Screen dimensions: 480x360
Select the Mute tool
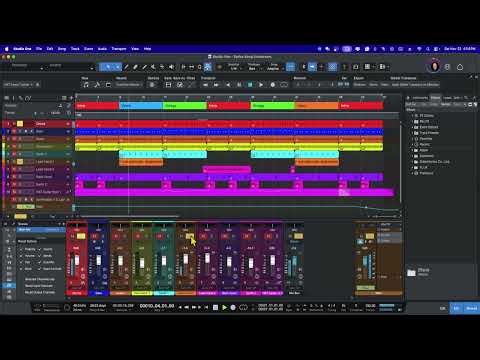pyautogui.click(x=153, y=67)
